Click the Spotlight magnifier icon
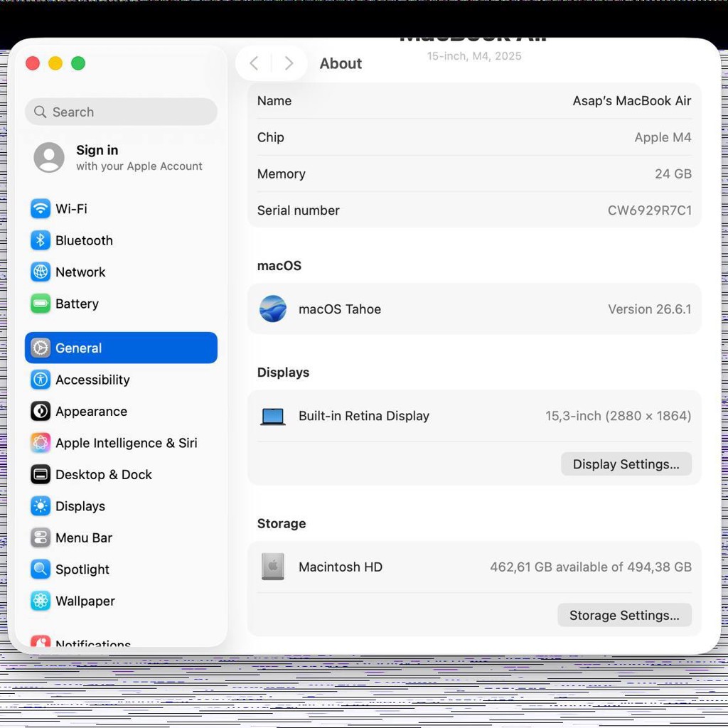Image resolution: width=728 pixels, height=728 pixels. pyautogui.click(x=41, y=569)
